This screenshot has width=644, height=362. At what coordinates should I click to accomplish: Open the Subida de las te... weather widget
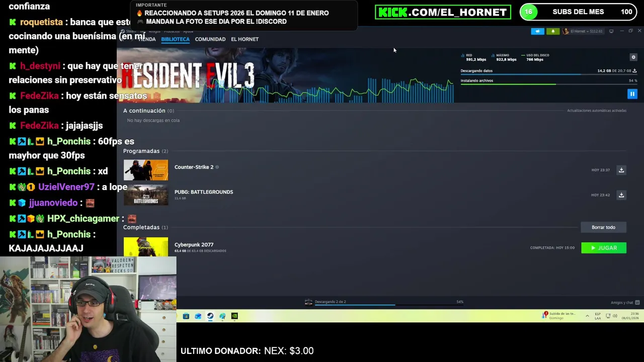pos(558,316)
